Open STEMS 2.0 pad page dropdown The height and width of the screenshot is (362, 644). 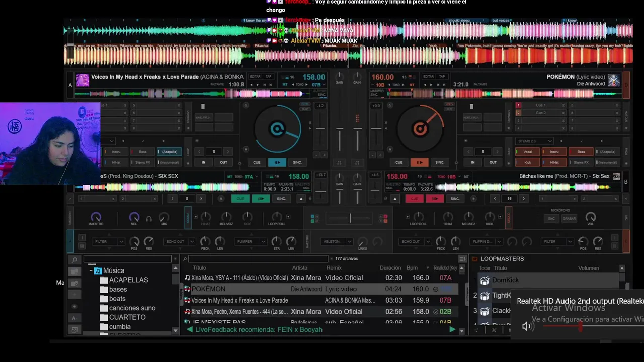534,141
